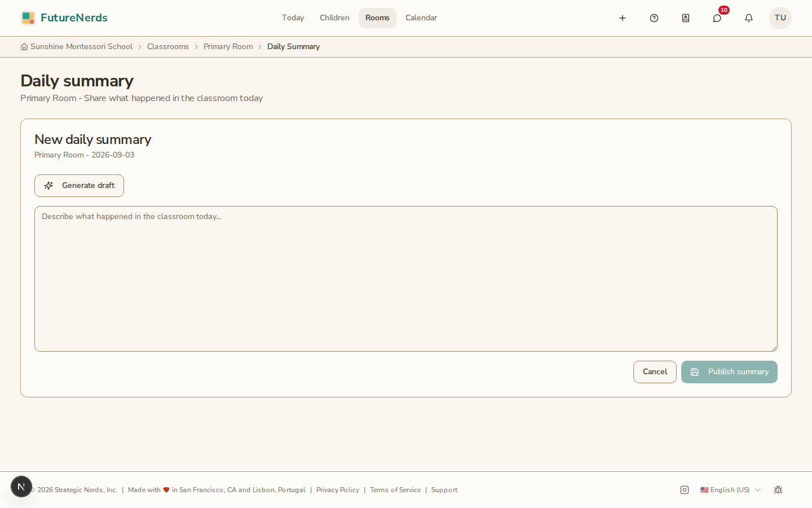Open messages chat icon with 10 badge
This screenshot has width=812, height=508.
[717, 18]
